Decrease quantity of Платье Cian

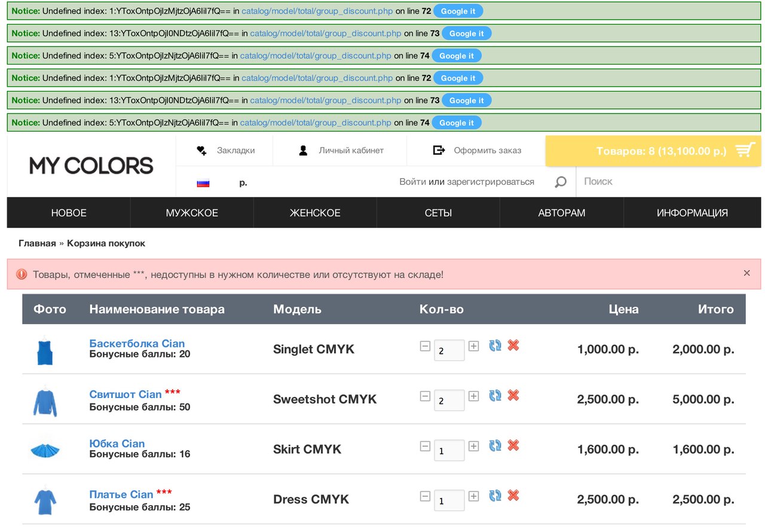tap(425, 496)
